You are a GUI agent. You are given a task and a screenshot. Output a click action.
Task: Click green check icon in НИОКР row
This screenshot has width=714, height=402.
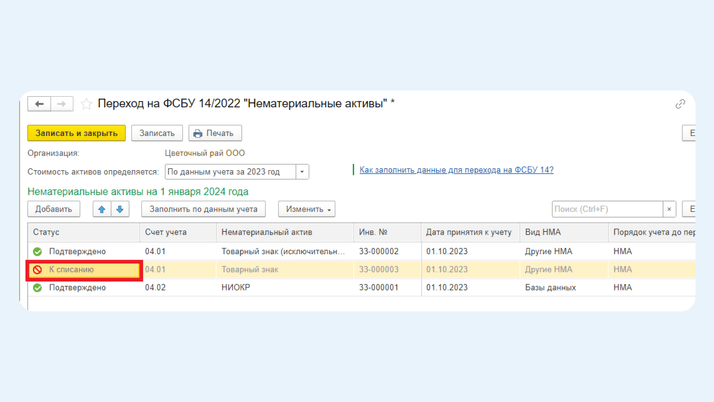click(37, 288)
